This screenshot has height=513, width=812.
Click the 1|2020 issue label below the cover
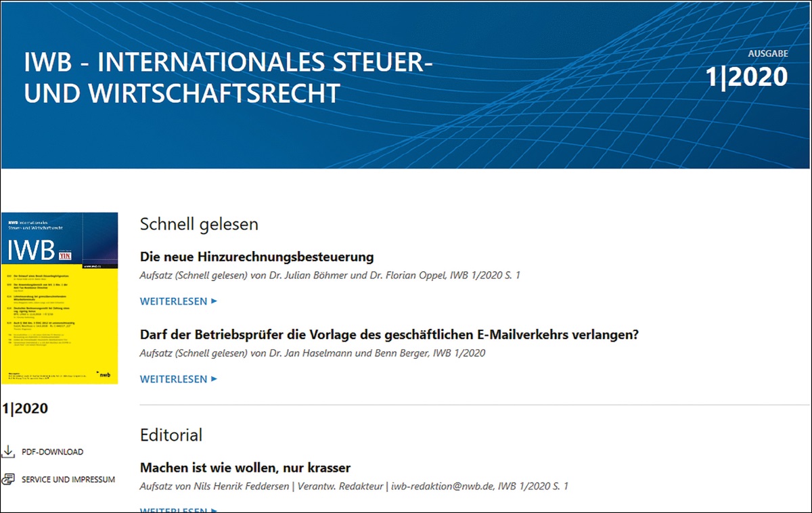tap(26, 408)
